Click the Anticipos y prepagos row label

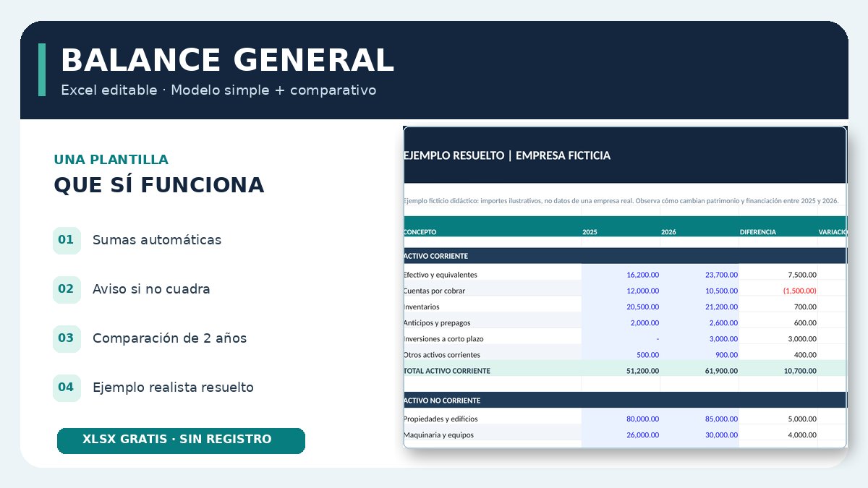click(x=437, y=322)
